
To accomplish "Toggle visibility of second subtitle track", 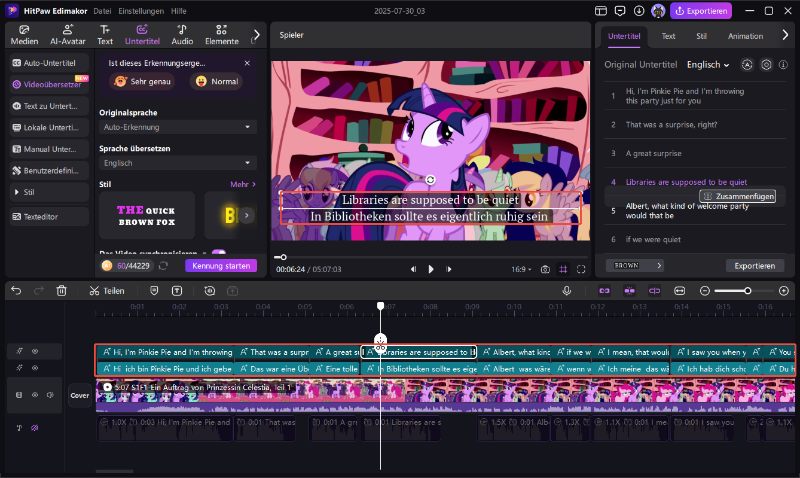I will (x=35, y=368).
